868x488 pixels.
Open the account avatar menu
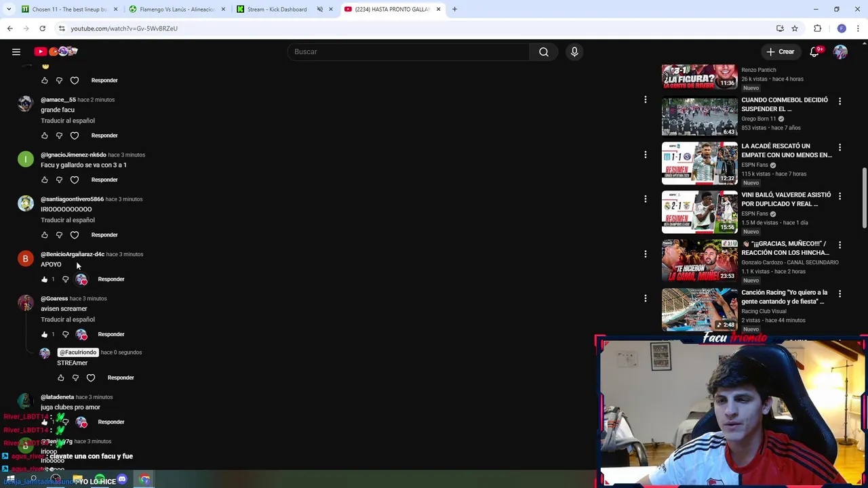(x=840, y=52)
